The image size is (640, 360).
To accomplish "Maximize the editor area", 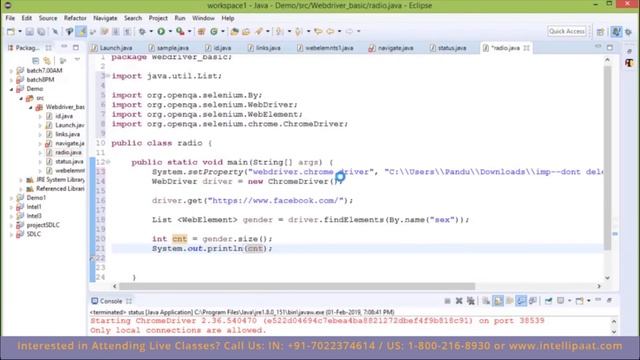I will [610, 47].
